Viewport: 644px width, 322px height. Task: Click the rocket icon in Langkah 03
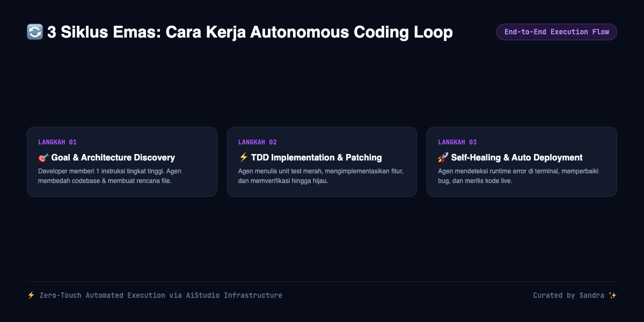coord(443,158)
